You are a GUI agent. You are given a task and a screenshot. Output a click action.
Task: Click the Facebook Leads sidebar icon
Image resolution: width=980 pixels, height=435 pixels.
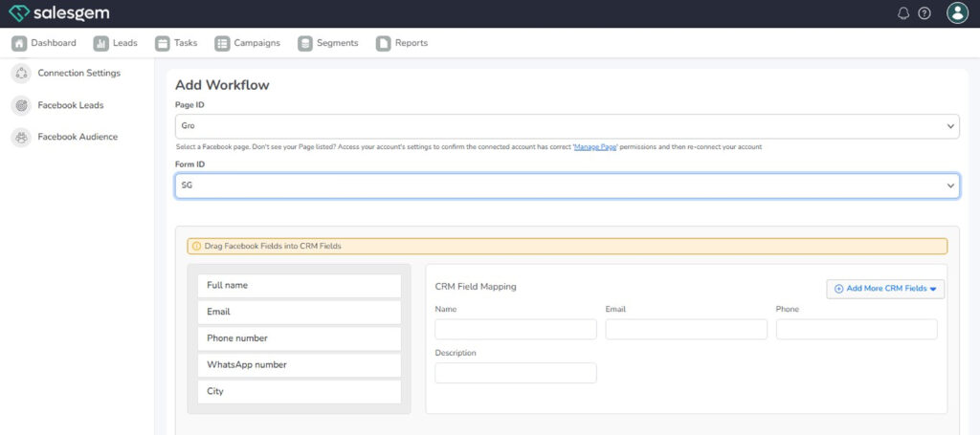tap(20, 105)
